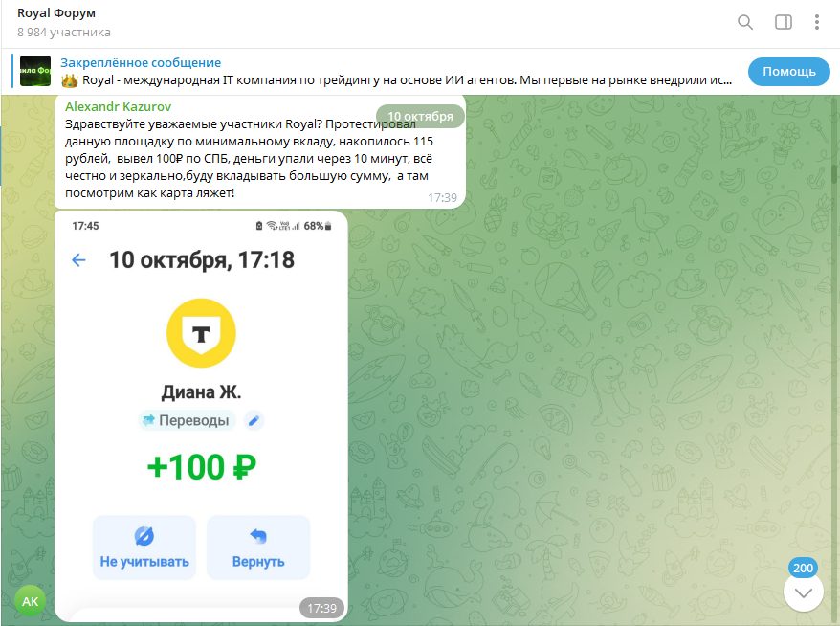
Task: Click the Переводы category tag
Action: 187,420
